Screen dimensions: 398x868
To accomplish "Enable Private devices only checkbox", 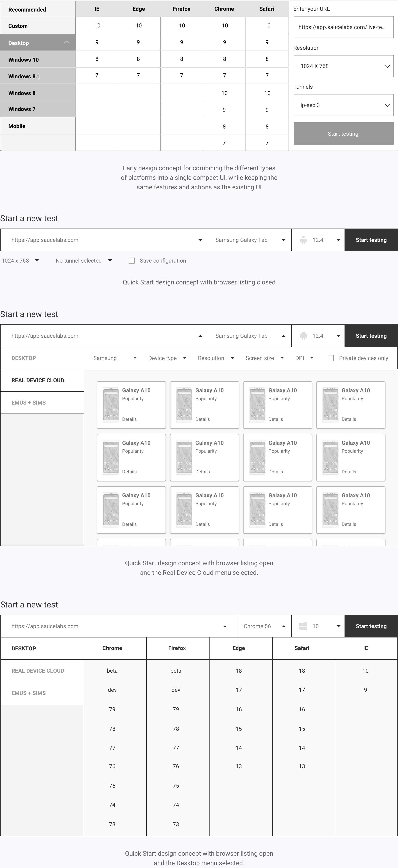I will click(x=331, y=358).
